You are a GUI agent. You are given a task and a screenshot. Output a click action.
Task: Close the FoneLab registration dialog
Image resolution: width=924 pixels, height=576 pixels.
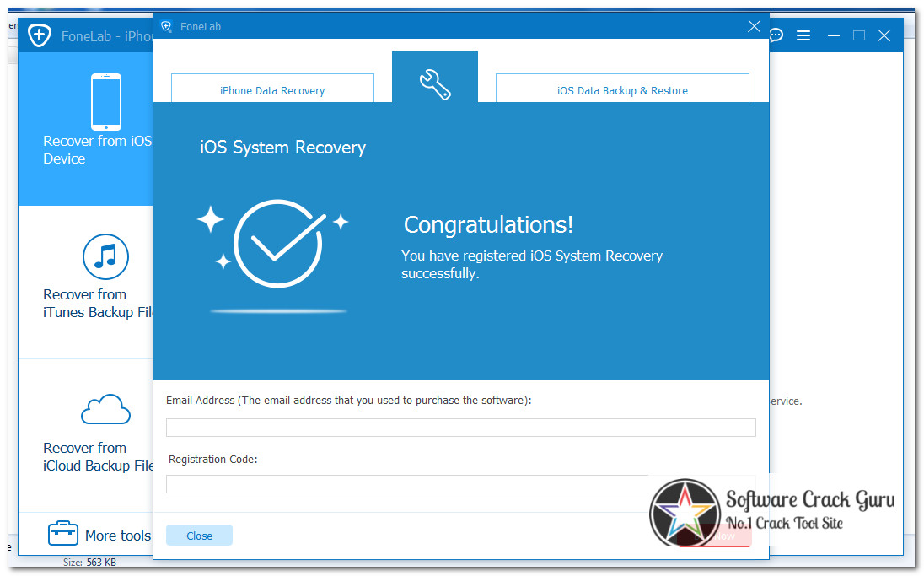[x=754, y=26]
